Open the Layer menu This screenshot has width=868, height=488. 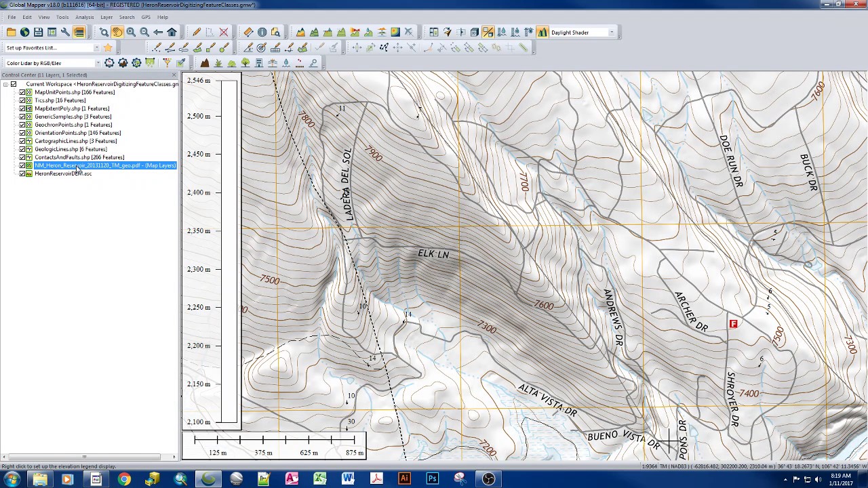coord(106,17)
